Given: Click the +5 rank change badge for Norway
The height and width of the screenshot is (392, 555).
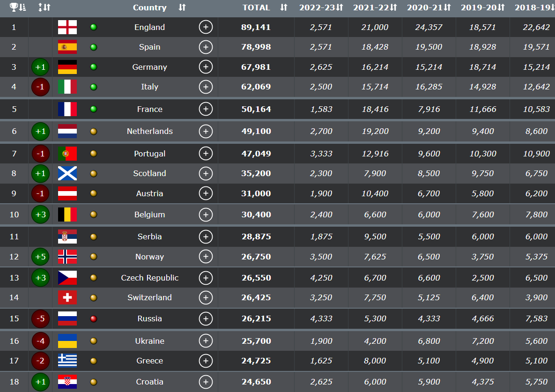Looking at the screenshot, I should pos(40,257).
